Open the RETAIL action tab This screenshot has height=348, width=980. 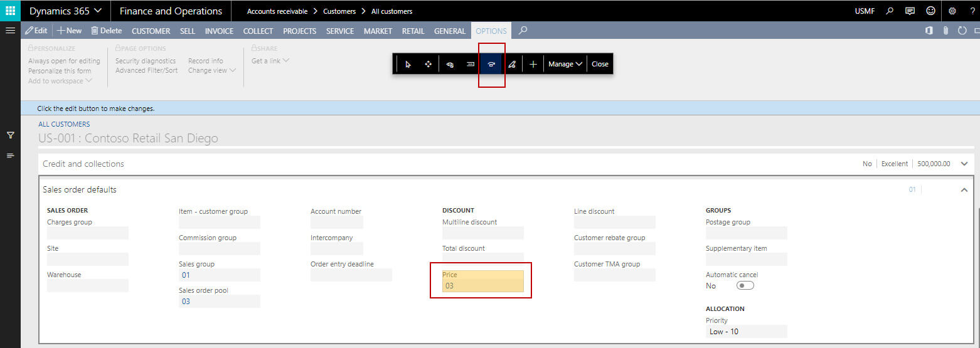(x=413, y=31)
